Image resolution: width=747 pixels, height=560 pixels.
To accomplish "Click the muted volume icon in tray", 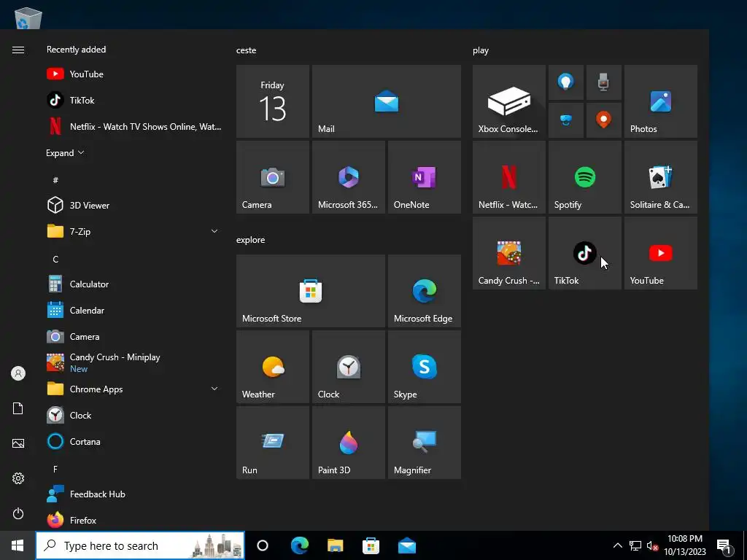I will click(x=652, y=545).
